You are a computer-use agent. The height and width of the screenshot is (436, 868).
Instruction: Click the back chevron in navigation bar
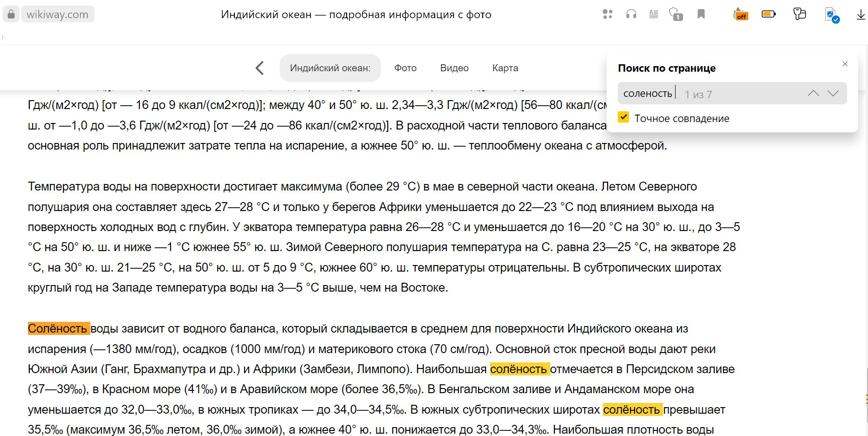(x=260, y=68)
